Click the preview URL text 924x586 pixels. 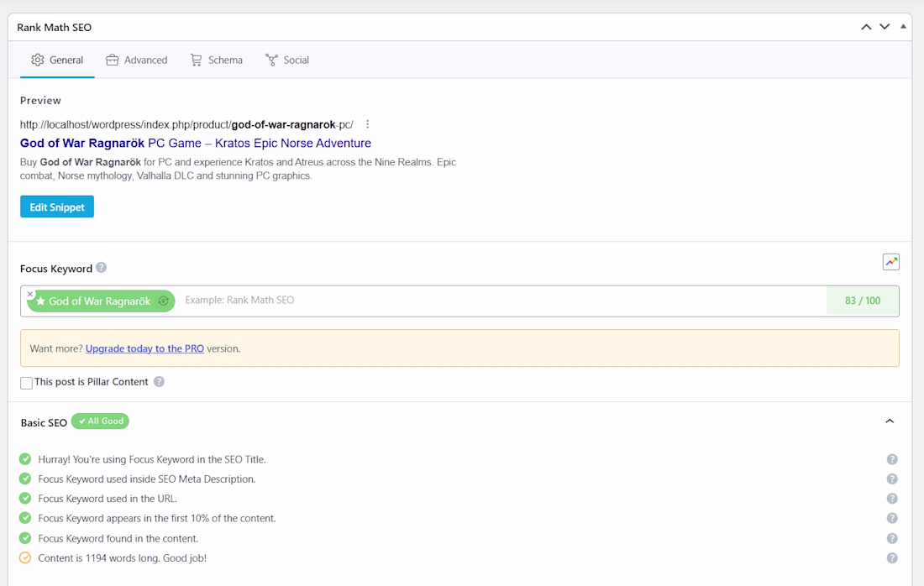[186, 125]
